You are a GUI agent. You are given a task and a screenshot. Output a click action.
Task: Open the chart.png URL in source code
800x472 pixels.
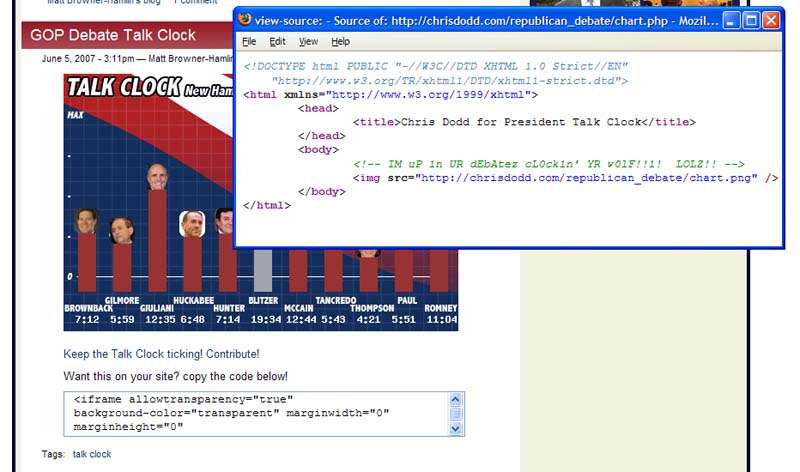[586, 178]
